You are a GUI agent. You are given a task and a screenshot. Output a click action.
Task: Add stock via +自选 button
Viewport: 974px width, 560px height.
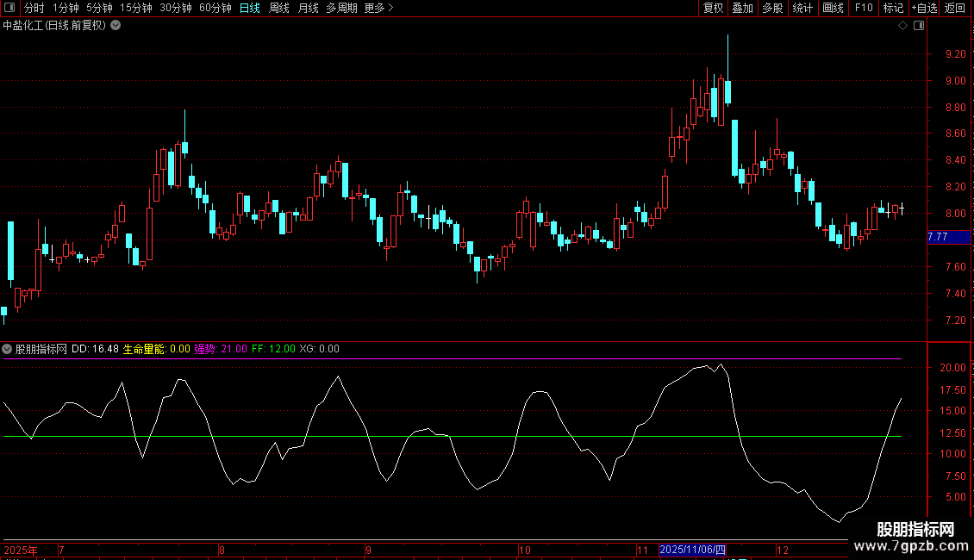click(x=924, y=8)
